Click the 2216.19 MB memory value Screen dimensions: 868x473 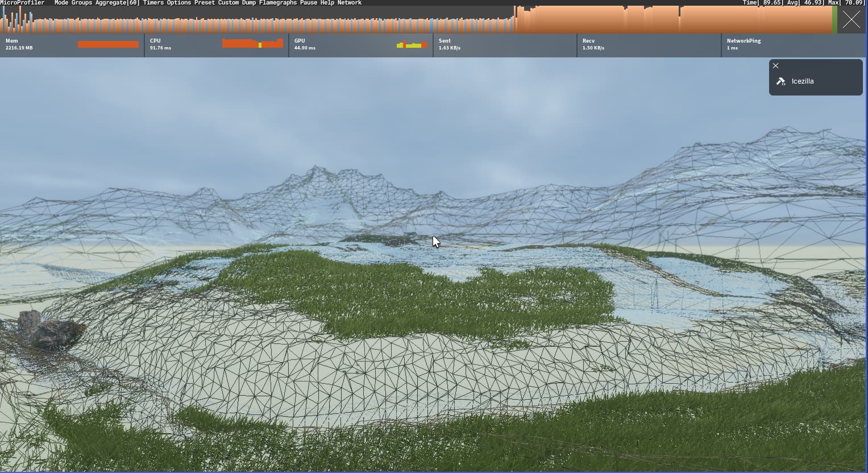tap(19, 48)
